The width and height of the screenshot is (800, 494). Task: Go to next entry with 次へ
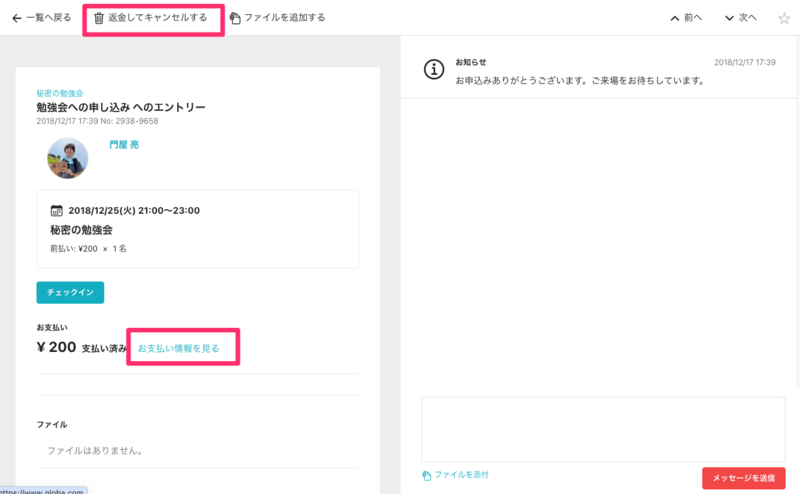(742, 18)
